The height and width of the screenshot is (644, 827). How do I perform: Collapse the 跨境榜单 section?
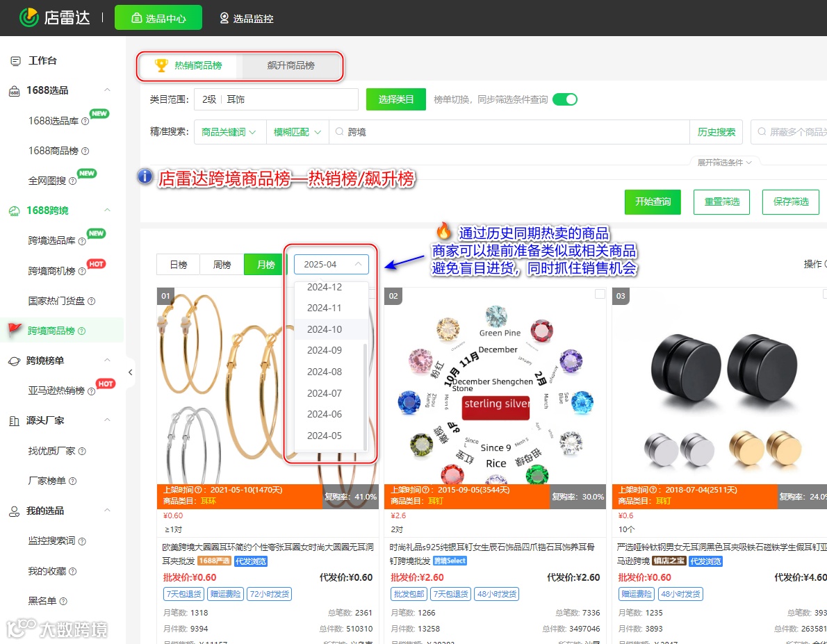(107, 361)
